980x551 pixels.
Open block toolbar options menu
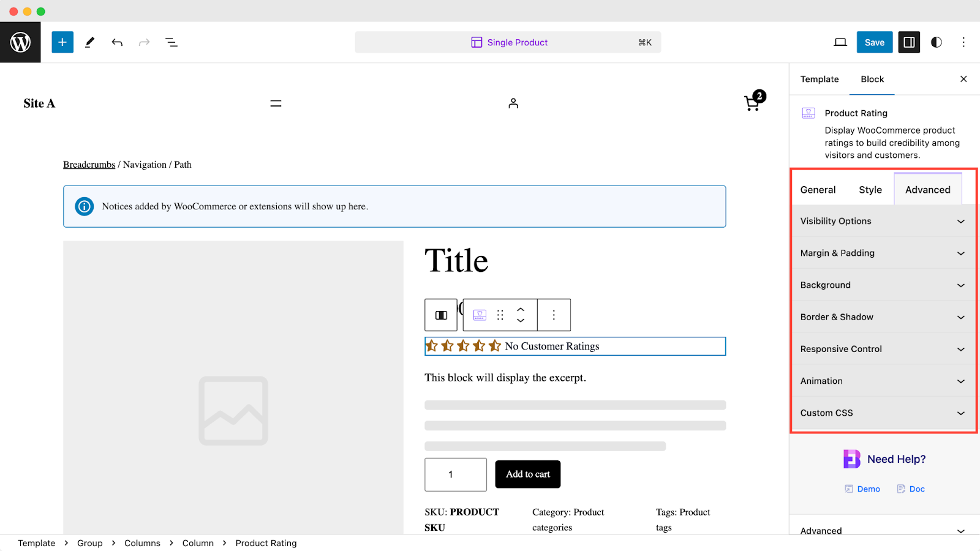click(554, 315)
